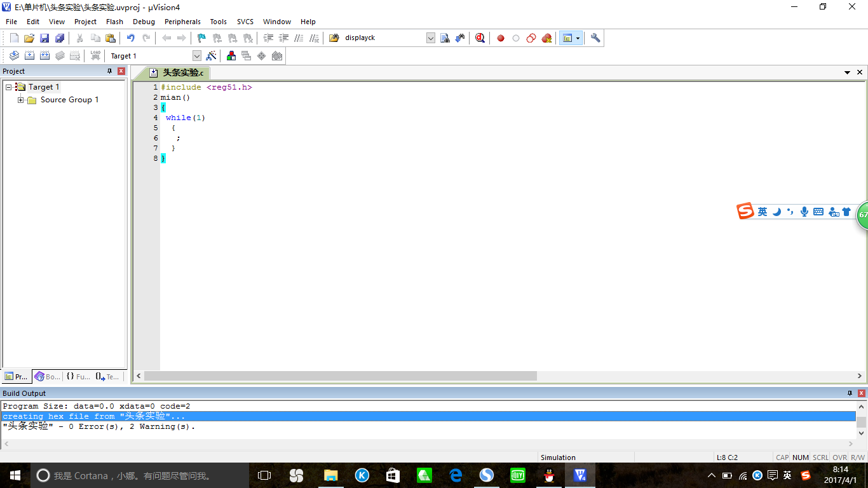
Task: Open the Peripherals menu
Action: (x=182, y=22)
